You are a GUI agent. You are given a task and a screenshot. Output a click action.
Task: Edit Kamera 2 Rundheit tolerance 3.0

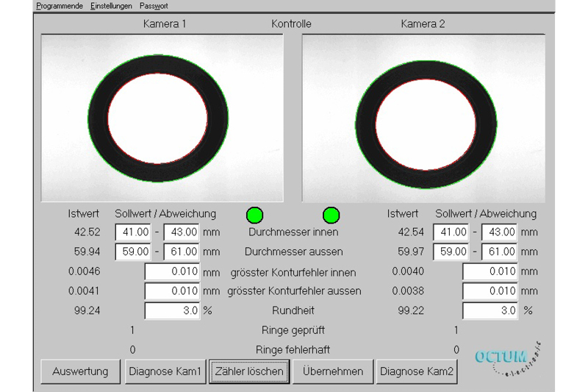click(490, 310)
